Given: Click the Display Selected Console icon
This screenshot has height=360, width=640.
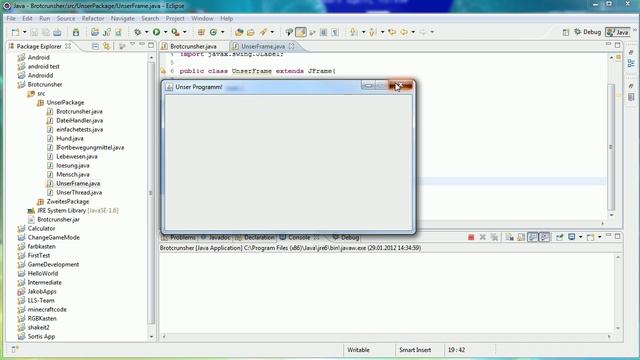Looking at the screenshot, I should point(572,237).
